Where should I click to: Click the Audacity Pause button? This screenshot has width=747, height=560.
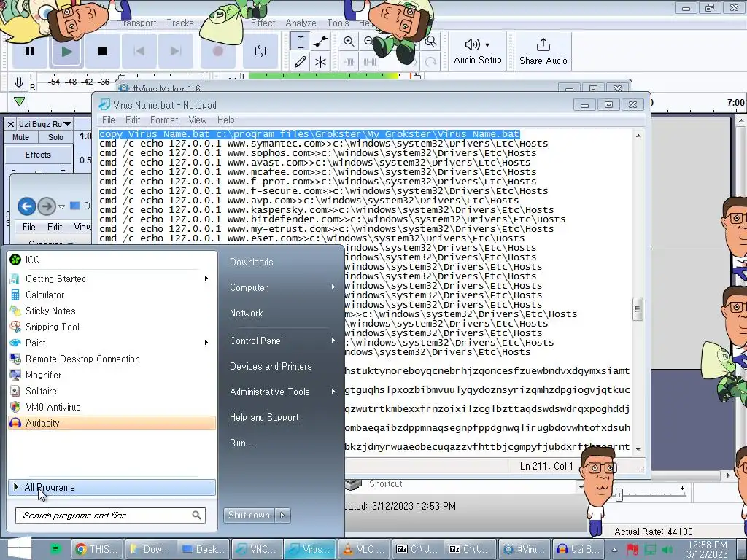click(29, 51)
